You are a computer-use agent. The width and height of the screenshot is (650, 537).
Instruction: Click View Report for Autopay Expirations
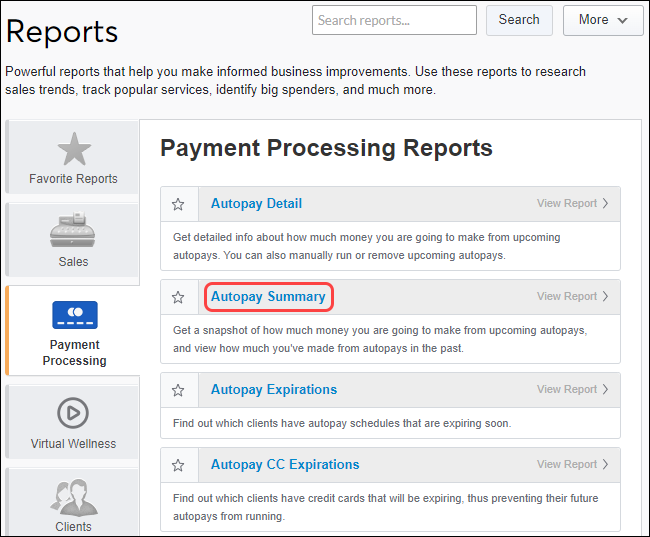[572, 389]
